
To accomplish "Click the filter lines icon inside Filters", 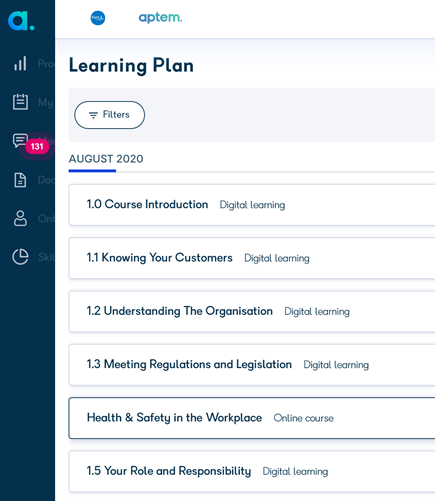I will pos(93,115).
